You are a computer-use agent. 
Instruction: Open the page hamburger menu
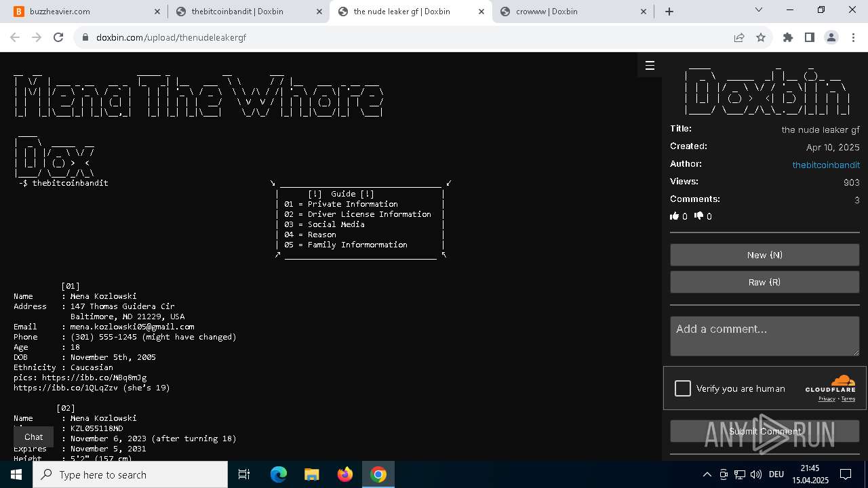[650, 66]
